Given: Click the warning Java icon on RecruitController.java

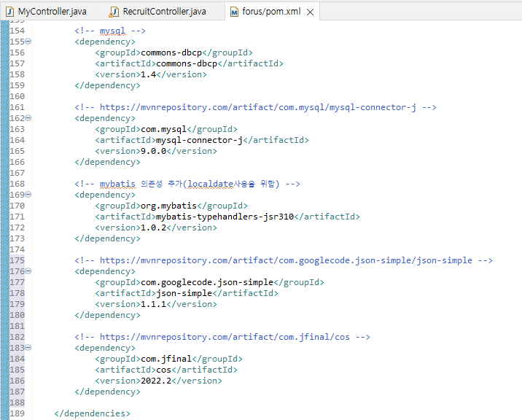Looking at the screenshot, I should pyautogui.click(x=114, y=12).
